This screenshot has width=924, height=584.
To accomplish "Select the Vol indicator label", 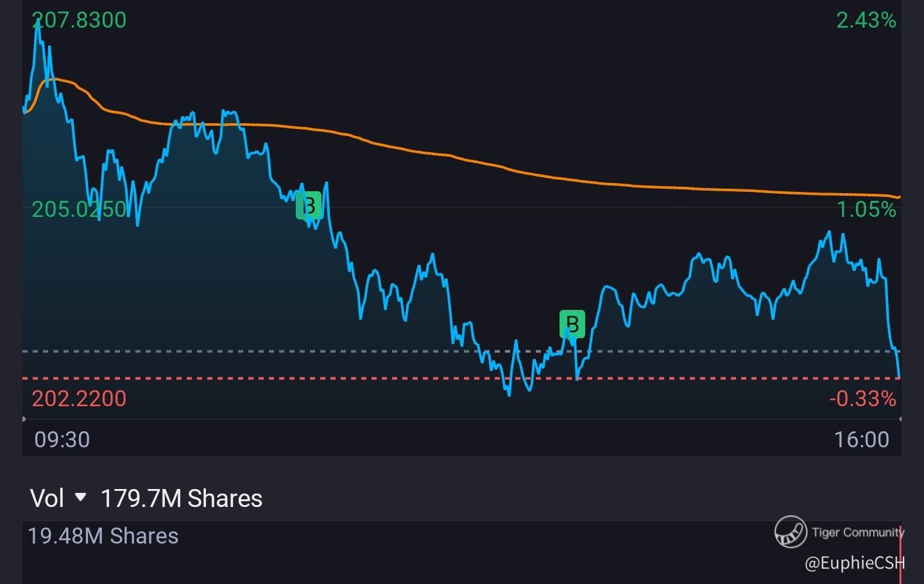I will (x=47, y=498).
